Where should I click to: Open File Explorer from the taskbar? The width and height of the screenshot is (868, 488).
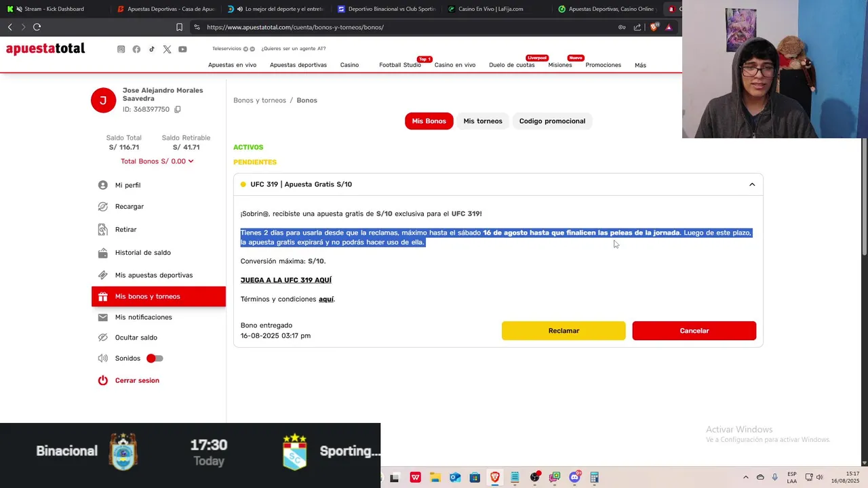435,477
